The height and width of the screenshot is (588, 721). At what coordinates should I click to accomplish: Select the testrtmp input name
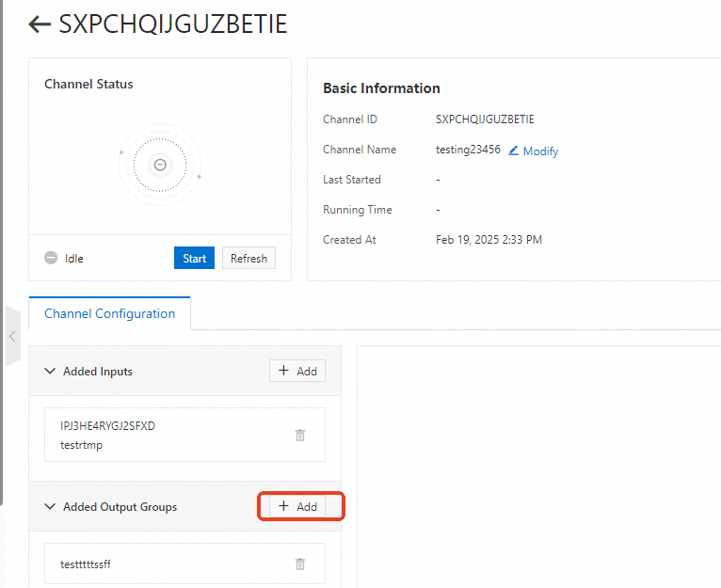pyautogui.click(x=81, y=445)
